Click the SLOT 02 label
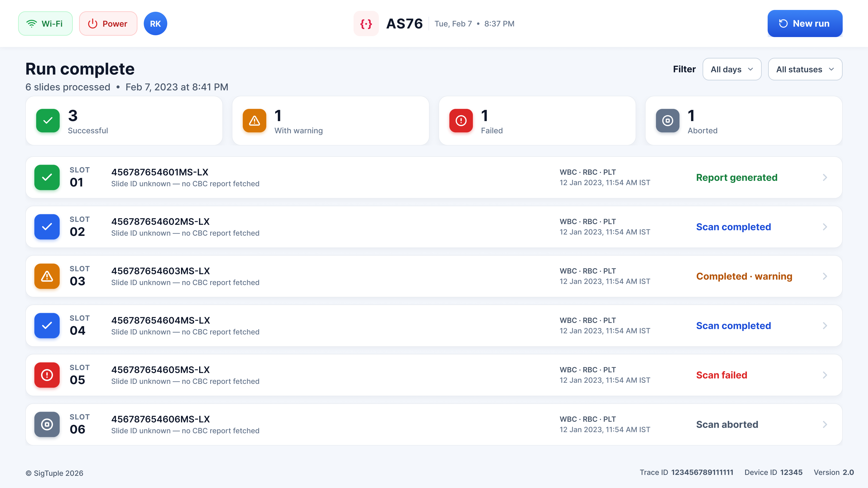The width and height of the screenshot is (868, 488). (x=80, y=219)
